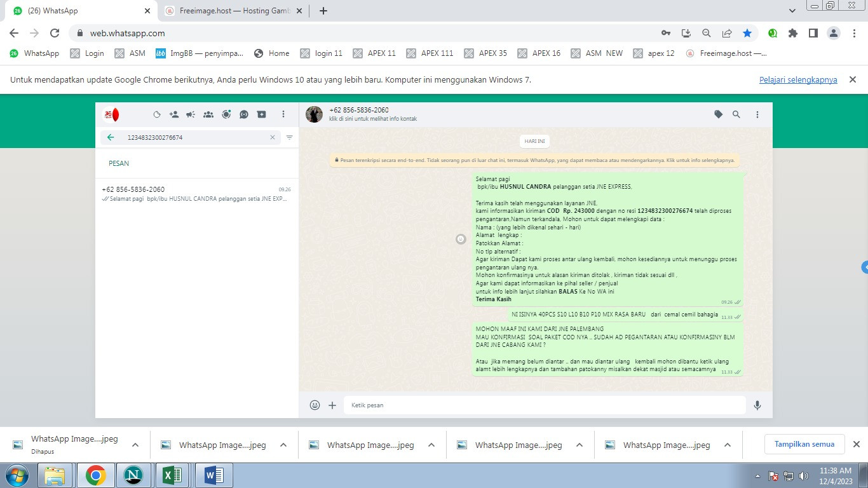The image size is (868, 488).
Task: Click the install app icon in address bar
Action: (x=686, y=33)
